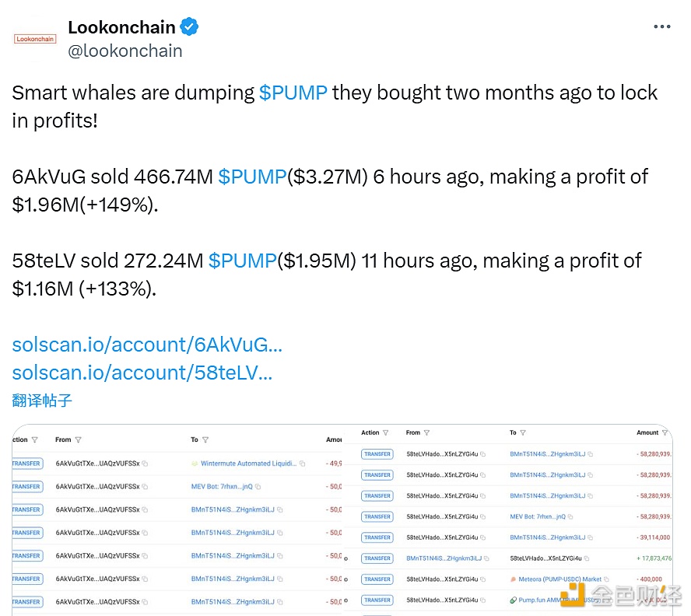Open To column filter in 6AkVuG table
Image resolution: width=691 pixels, height=616 pixels.
pyautogui.click(x=205, y=440)
